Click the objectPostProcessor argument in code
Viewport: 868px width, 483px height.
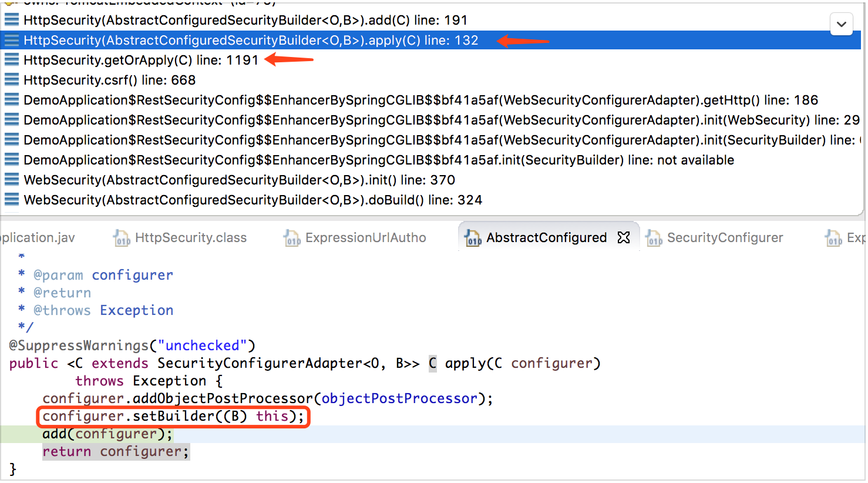click(399, 398)
